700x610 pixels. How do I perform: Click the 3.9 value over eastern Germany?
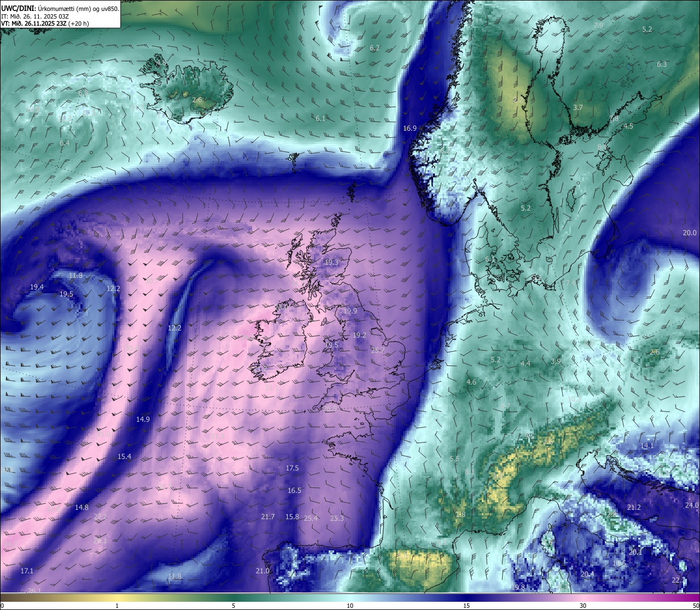(556, 362)
